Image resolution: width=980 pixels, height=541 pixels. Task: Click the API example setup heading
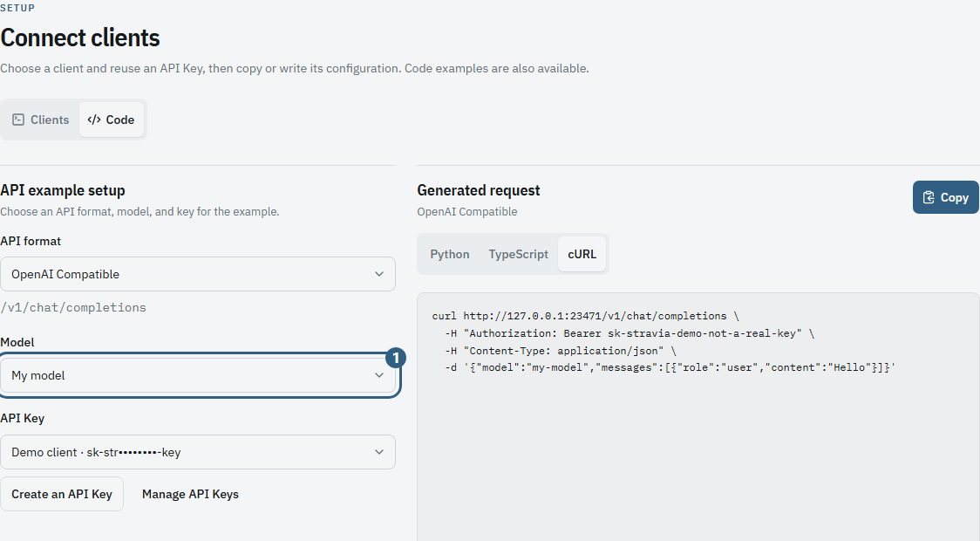tap(63, 190)
